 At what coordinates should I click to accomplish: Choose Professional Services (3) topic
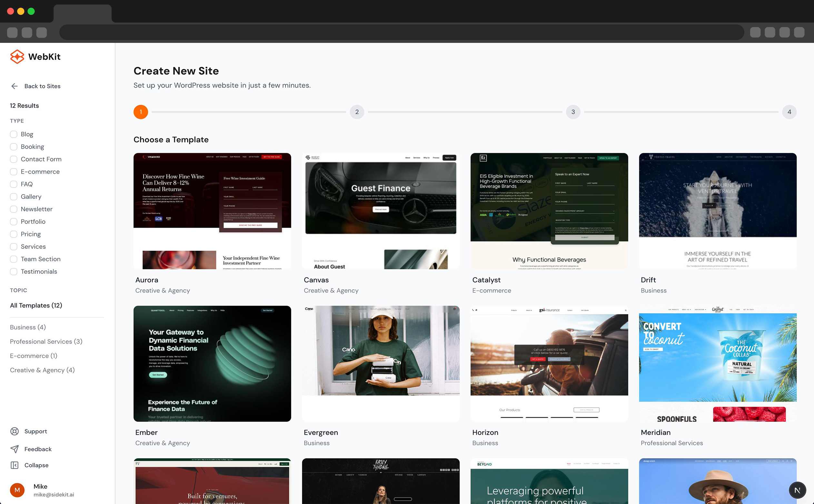pos(46,341)
